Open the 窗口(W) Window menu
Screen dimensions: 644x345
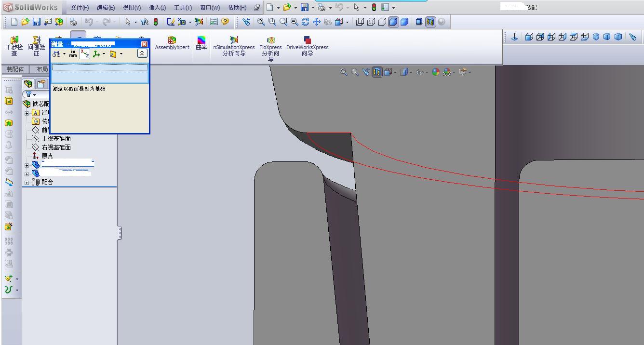[x=210, y=7]
